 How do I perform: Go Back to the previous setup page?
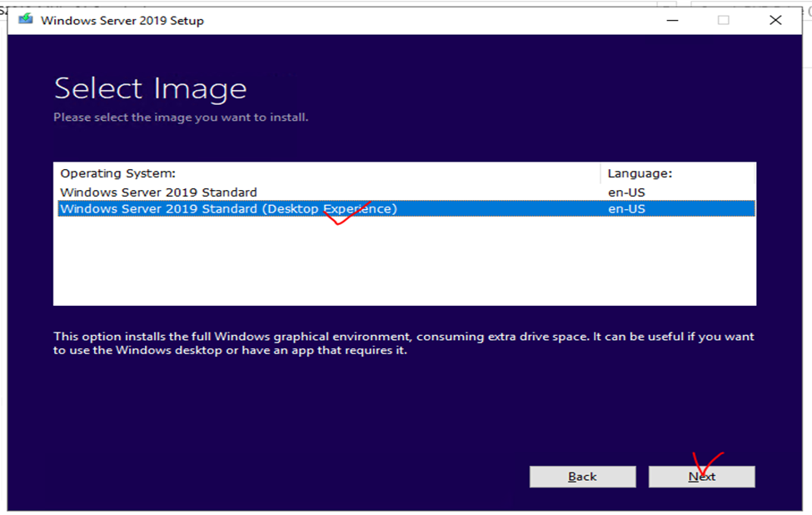click(x=583, y=477)
